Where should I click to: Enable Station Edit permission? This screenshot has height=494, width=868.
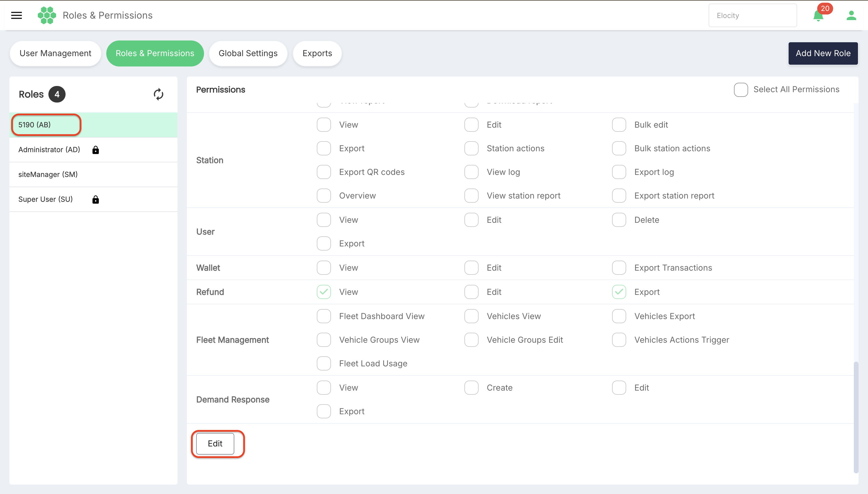click(471, 125)
